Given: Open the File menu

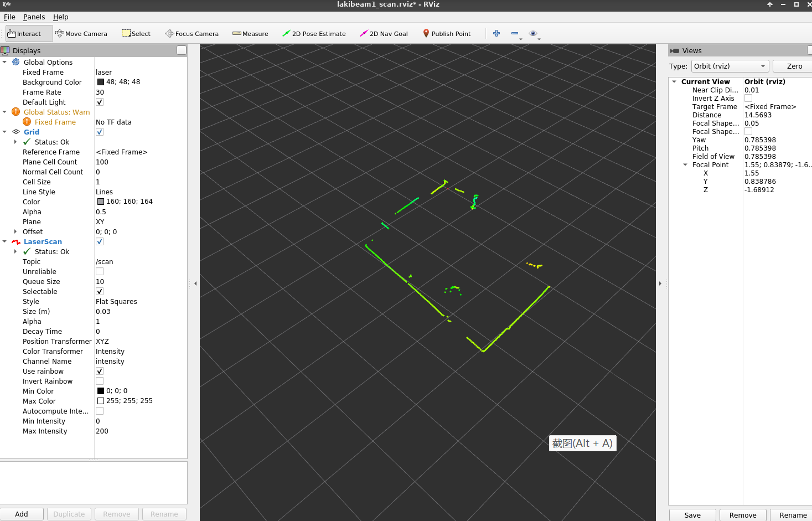Looking at the screenshot, I should (9, 17).
